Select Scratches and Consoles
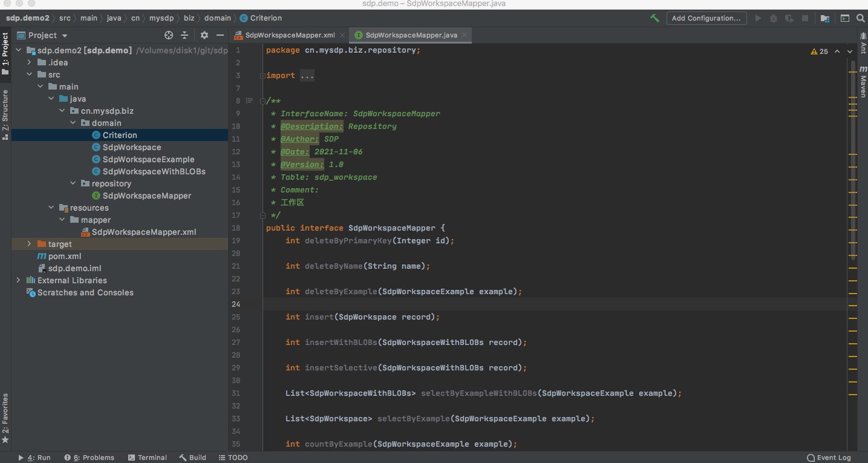The width and height of the screenshot is (868, 463). coord(80,292)
